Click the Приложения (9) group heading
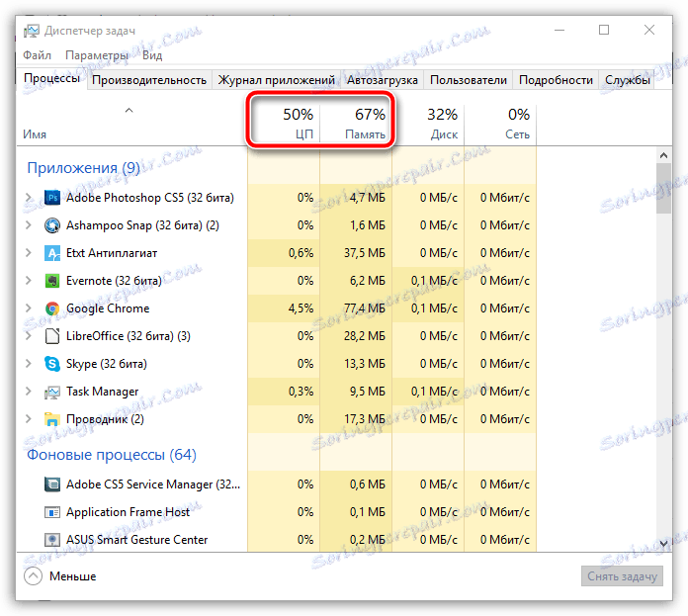 pos(83,168)
